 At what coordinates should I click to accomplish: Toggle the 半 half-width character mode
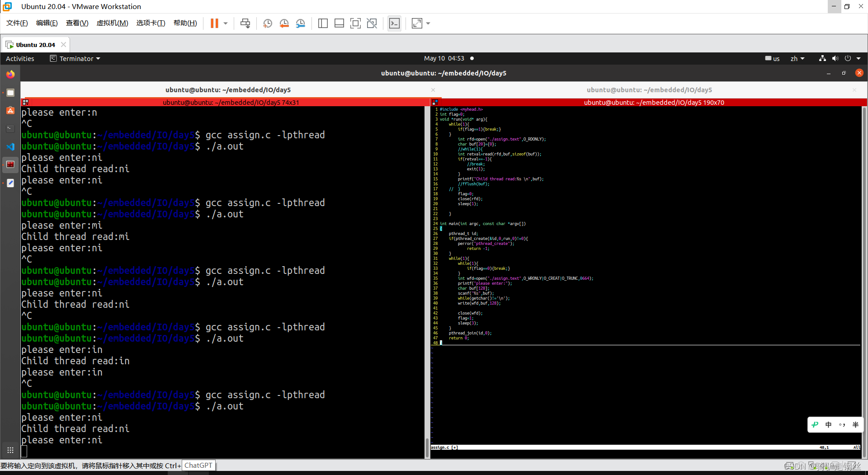click(855, 424)
